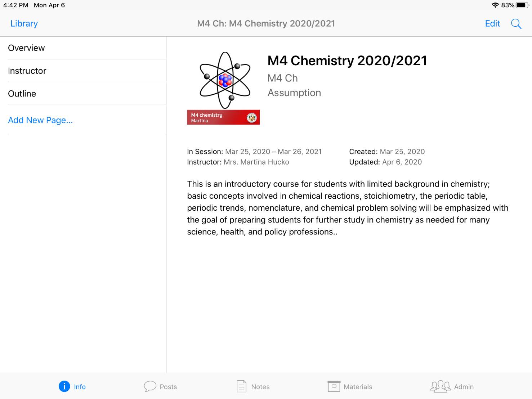532x399 pixels.
Task: Go back to Library
Action: [x=24, y=24]
